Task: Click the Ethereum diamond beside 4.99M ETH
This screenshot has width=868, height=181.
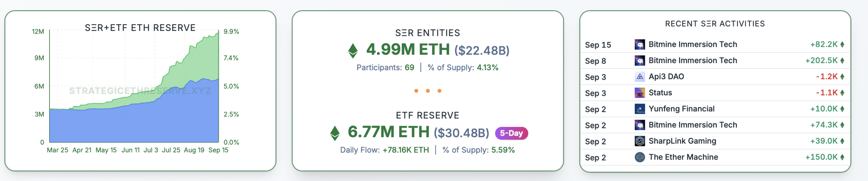Action: coord(353,51)
